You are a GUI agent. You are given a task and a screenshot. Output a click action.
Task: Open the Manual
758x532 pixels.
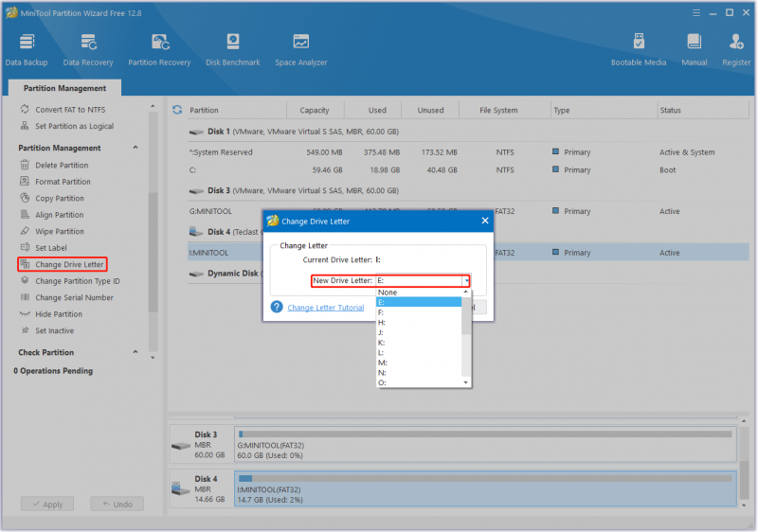(x=695, y=49)
